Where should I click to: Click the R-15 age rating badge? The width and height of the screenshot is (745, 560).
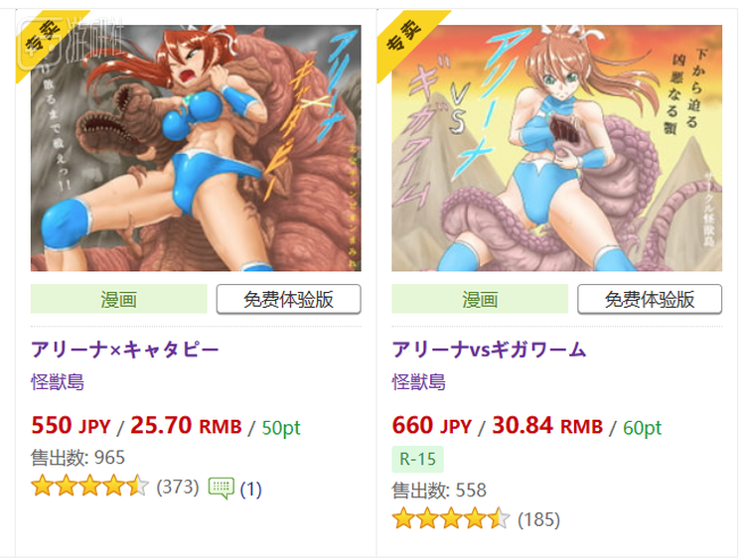tap(417, 459)
